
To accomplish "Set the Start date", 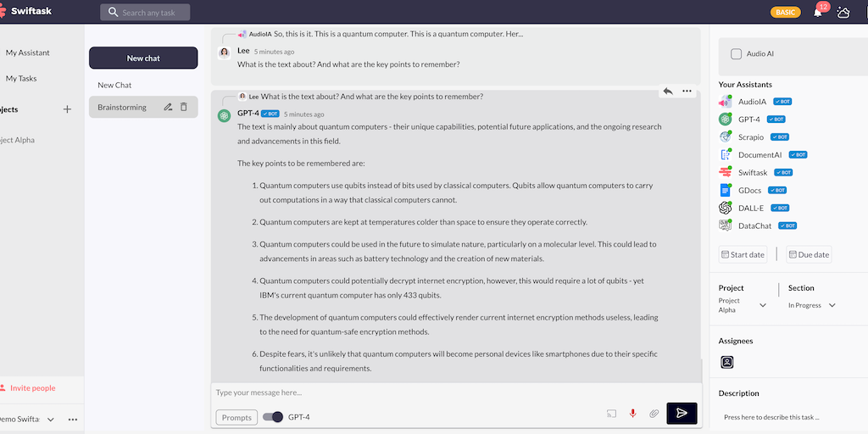I will tap(743, 254).
